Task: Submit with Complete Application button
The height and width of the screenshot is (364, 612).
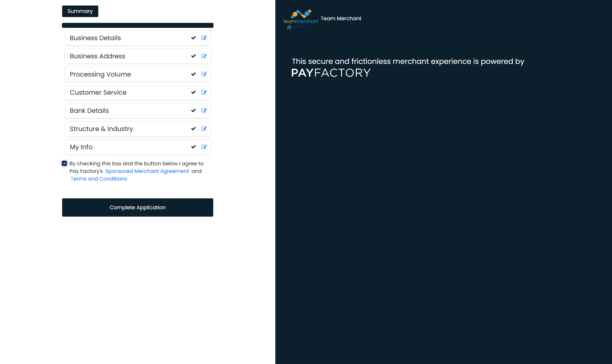Action: (x=138, y=207)
